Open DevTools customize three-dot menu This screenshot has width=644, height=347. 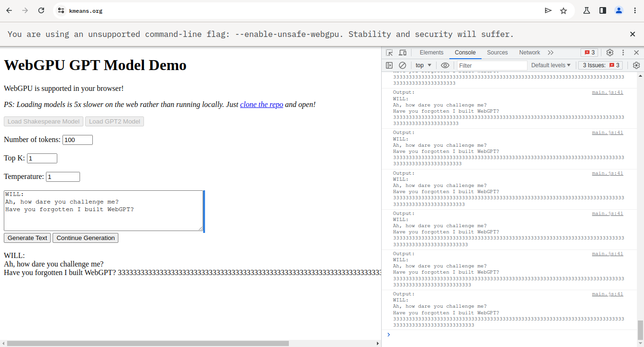click(x=623, y=53)
